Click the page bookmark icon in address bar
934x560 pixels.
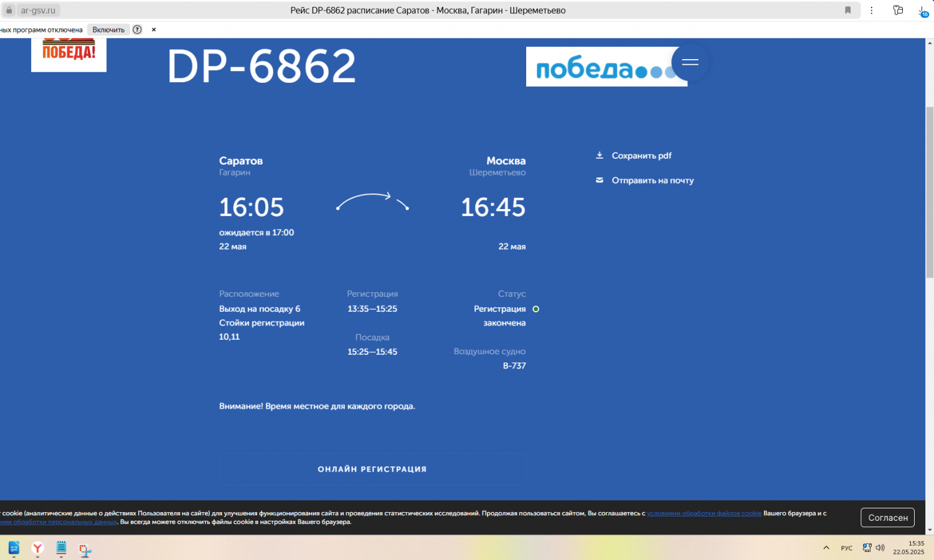847,10
